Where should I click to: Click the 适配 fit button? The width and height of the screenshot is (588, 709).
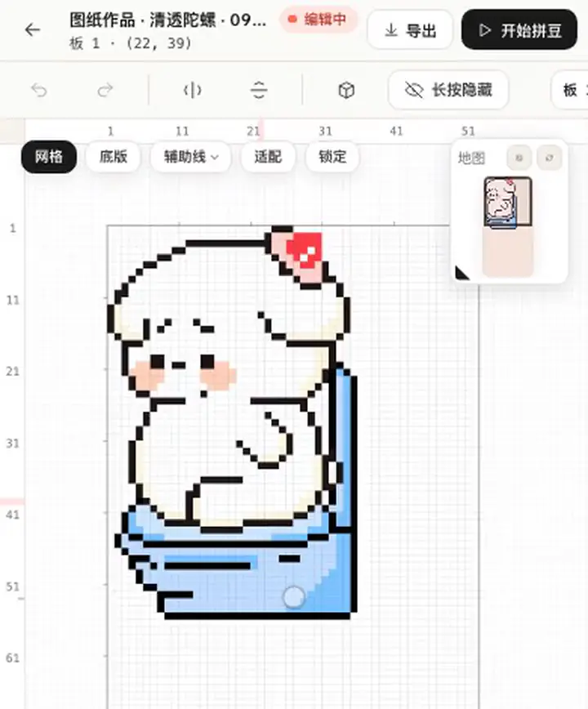[x=268, y=157]
